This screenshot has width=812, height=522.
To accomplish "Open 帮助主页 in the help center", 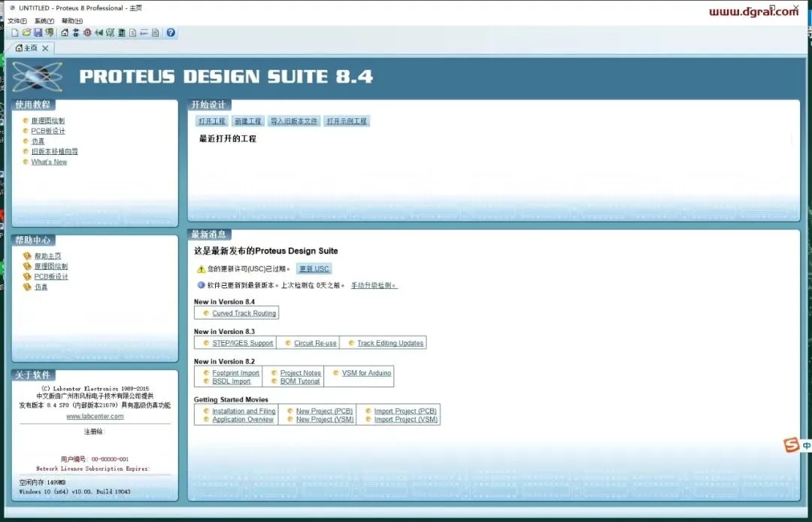I will pos(47,256).
